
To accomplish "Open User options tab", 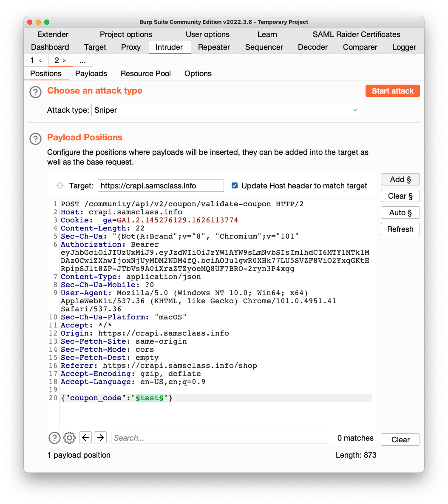I will [207, 34].
